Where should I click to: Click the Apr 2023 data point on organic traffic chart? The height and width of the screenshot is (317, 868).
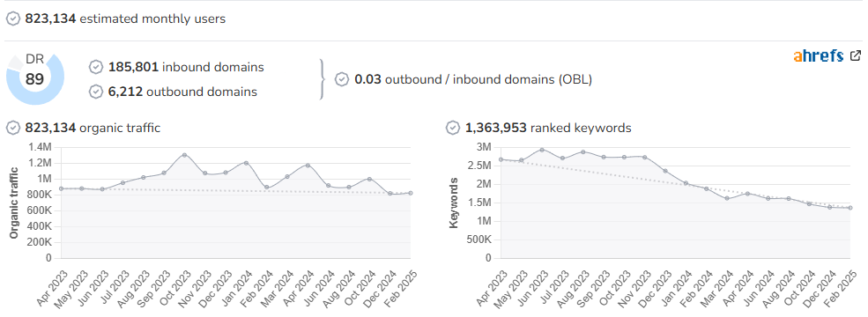pyautogui.click(x=61, y=188)
